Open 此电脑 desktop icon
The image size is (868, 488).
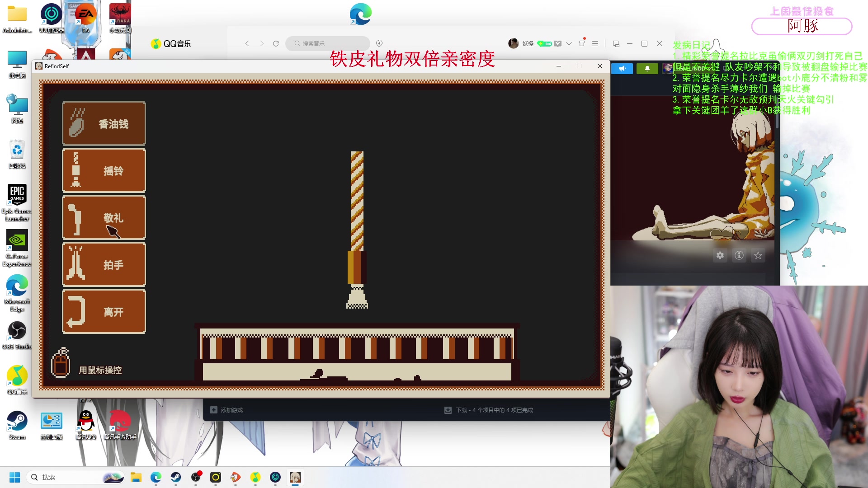click(17, 64)
